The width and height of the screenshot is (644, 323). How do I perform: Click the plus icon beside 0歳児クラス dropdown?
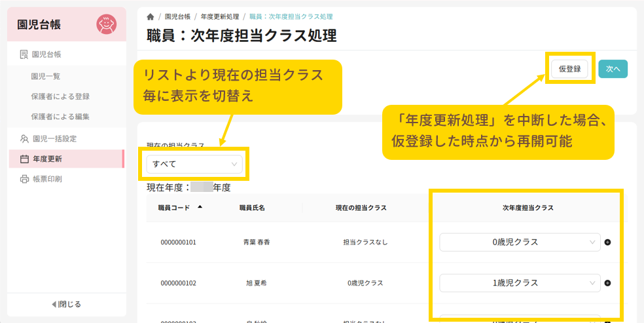pos(607,242)
